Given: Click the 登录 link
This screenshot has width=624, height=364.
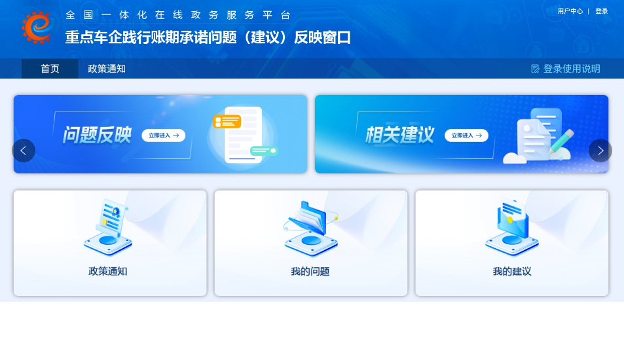Looking at the screenshot, I should point(601,11).
